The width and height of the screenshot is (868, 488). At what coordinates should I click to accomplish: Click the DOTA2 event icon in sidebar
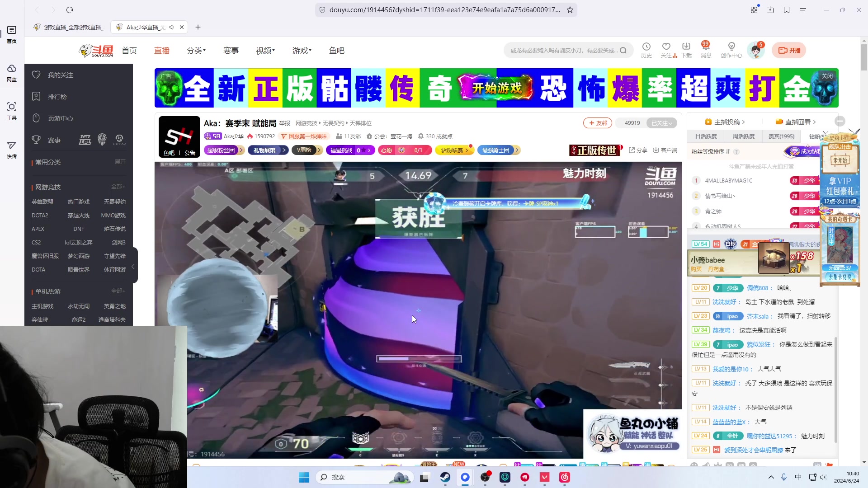[x=119, y=140]
